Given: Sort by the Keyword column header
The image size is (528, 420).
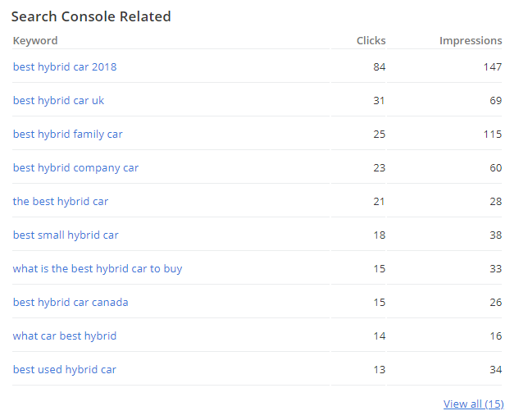Looking at the screenshot, I should pyautogui.click(x=35, y=40).
